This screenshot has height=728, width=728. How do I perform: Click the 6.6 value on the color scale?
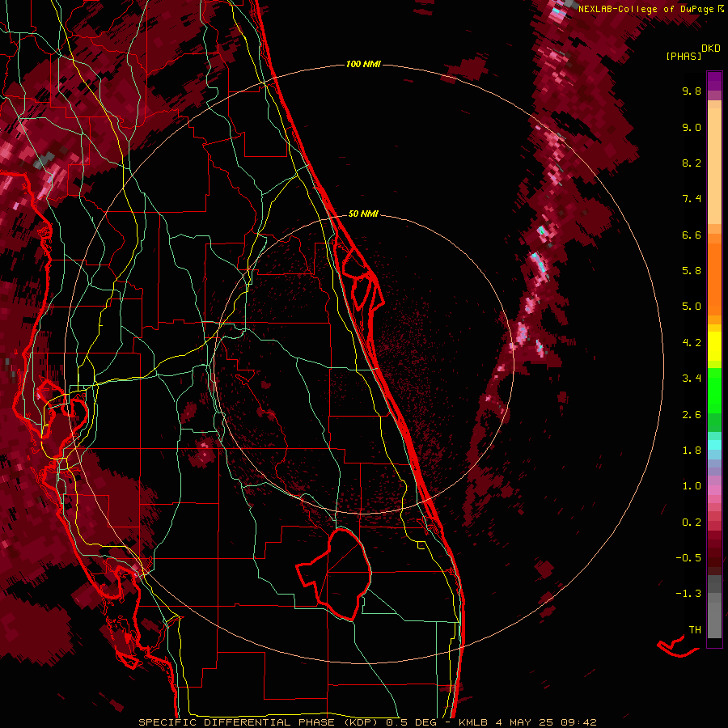692,235
